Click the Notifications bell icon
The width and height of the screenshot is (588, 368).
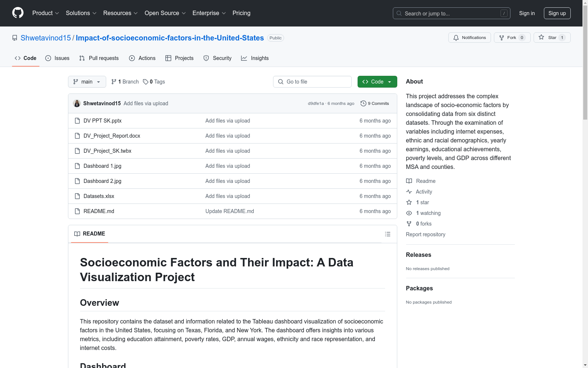pyautogui.click(x=456, y=38)
